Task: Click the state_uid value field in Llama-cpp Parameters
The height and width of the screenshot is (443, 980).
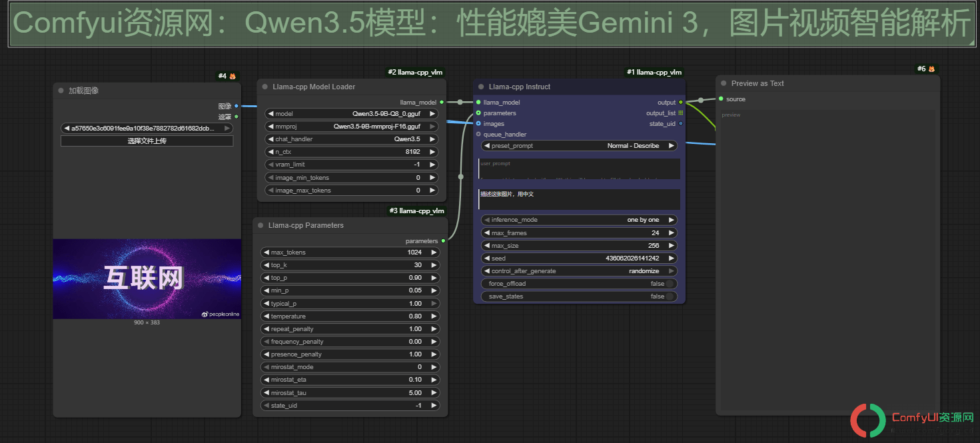Action: 350,406
